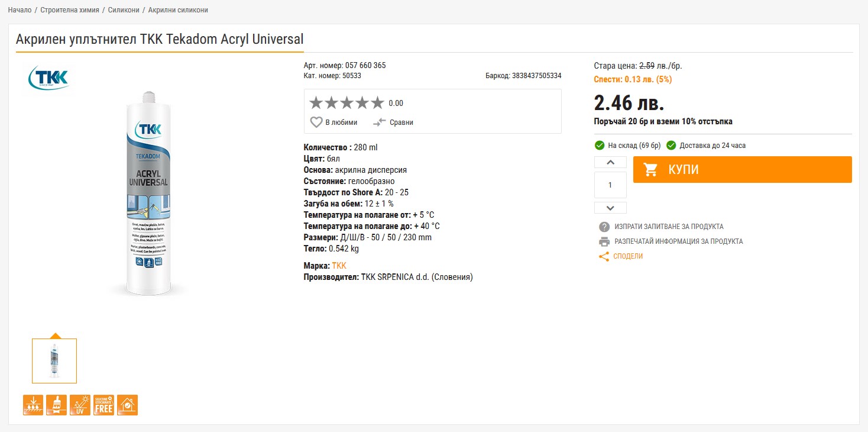Viewport: 868px width, 432px height.
Task: Click Температура на полагане от row
Action: click(x=369, y=215)
